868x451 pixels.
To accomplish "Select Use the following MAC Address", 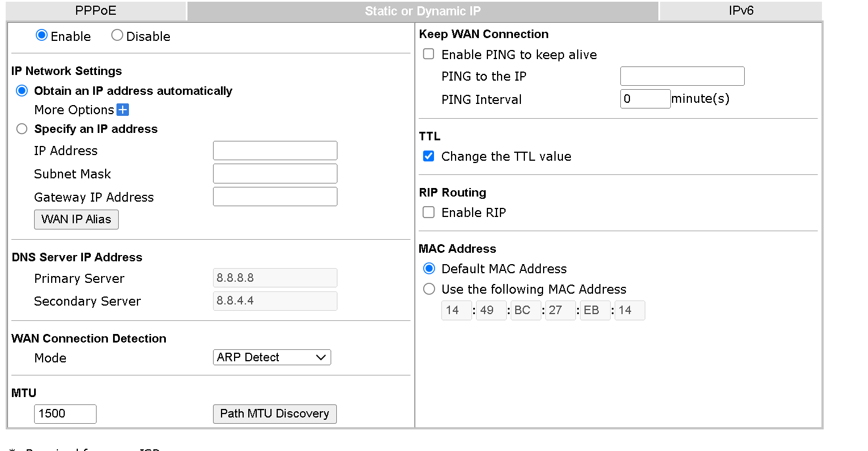I will click(x=429, y=289).
